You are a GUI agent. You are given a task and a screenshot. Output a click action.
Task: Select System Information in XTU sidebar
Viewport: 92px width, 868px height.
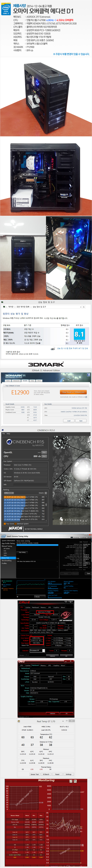click(8, 541)
